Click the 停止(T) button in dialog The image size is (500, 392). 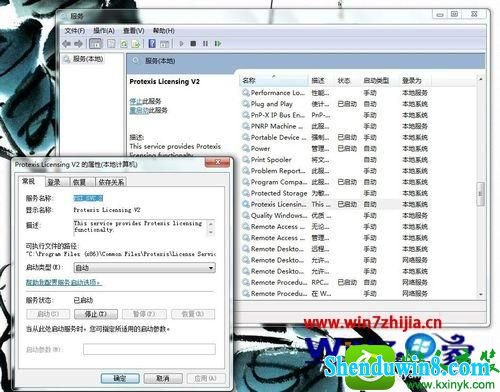pyautogui.click(x=96, y=314)
